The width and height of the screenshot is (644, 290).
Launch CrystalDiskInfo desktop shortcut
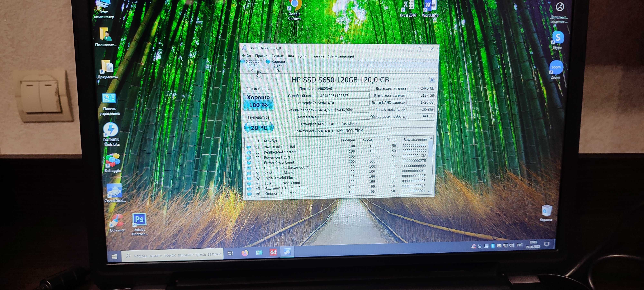pyautogui.click(x=115, y=193)
